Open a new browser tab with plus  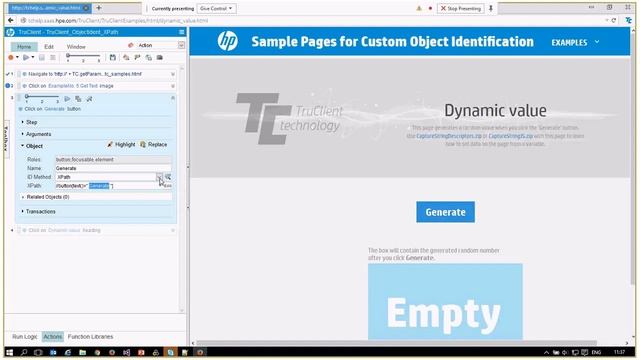click(x=99, y=8)
